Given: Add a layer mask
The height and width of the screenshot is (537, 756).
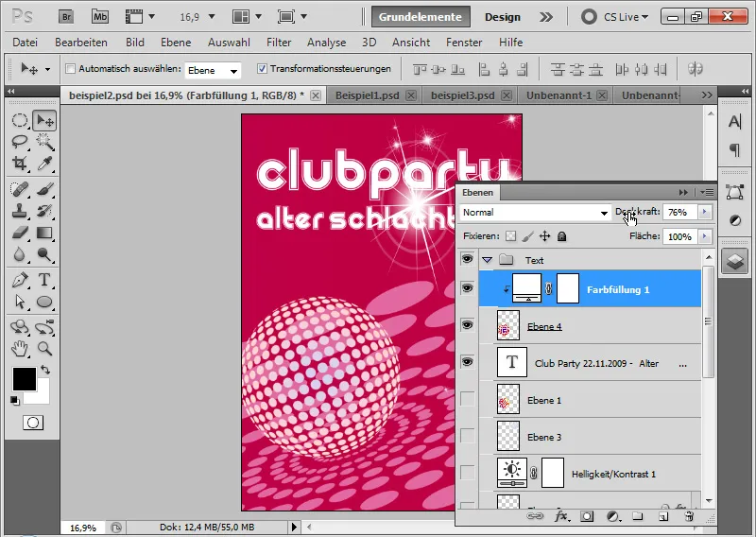Looking at the screenshot, I should coord(587,516).
